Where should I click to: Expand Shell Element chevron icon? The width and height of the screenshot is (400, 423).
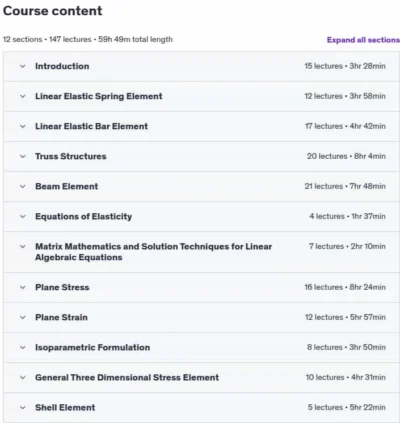pos(23,407)
